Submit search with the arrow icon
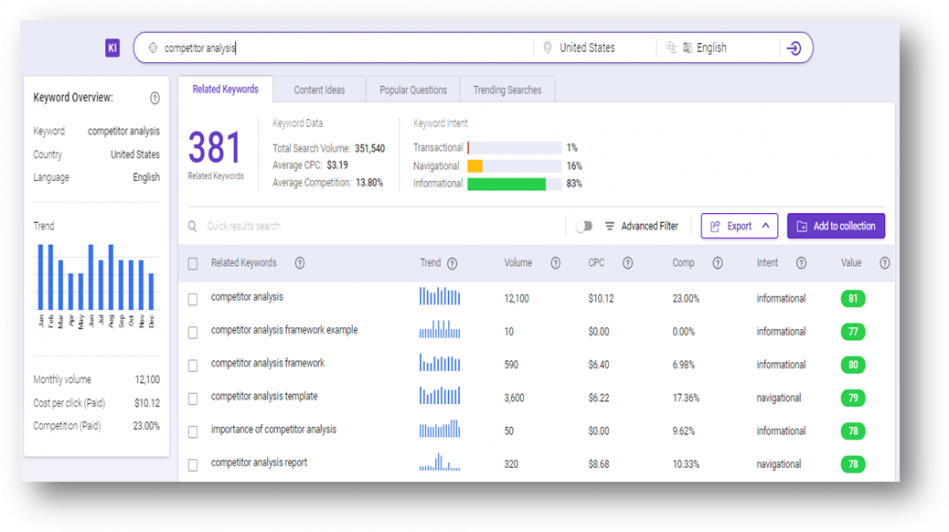Viewport: 949px width, 532px height. (x=794, y=48)
